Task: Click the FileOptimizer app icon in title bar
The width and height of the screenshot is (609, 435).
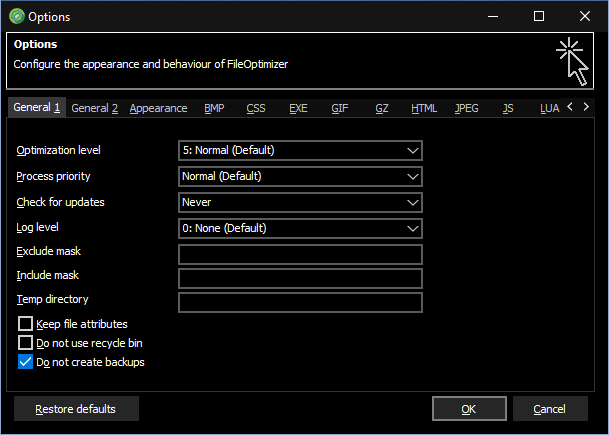Action: tap(17, 16)
